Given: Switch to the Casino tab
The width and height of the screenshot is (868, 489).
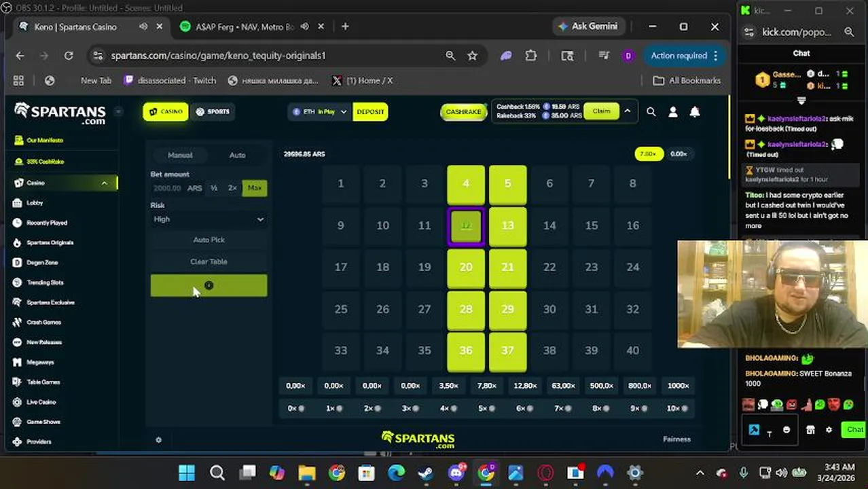Looking at the screenshot, I should click(166, 112).
